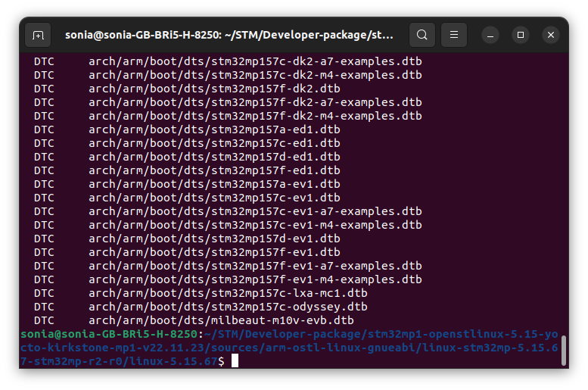588x390 pixels.
Task: Open a new terminal tab
Action: [38, 35]
